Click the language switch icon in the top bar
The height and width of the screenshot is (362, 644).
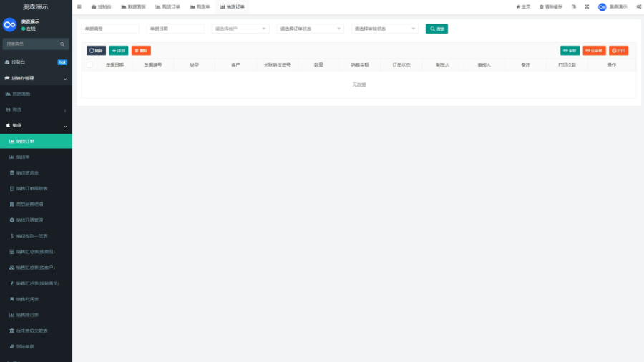[x=574, y=6]
